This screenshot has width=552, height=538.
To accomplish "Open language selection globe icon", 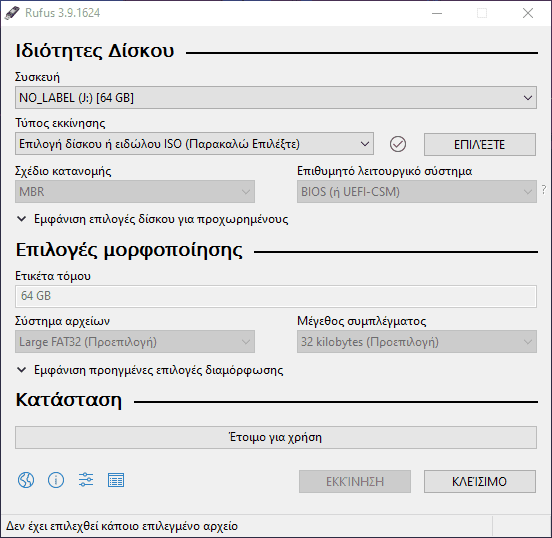I will click(26, 480).
